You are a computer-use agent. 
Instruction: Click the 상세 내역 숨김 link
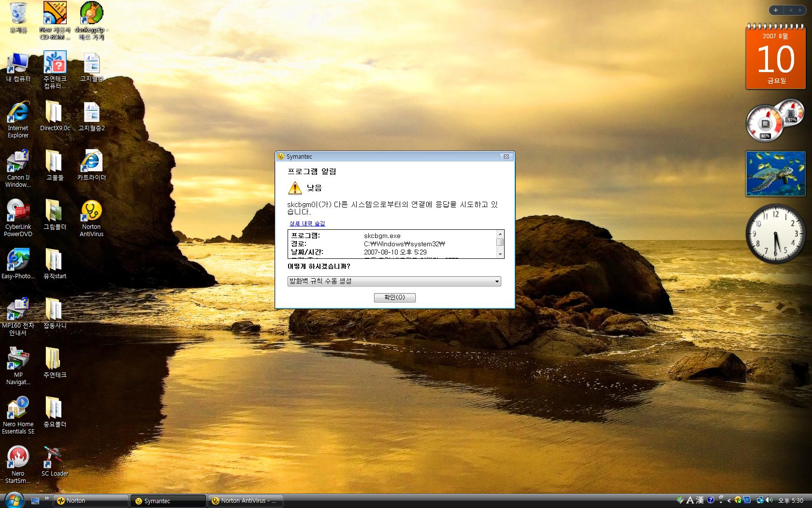tap(307, 224)
